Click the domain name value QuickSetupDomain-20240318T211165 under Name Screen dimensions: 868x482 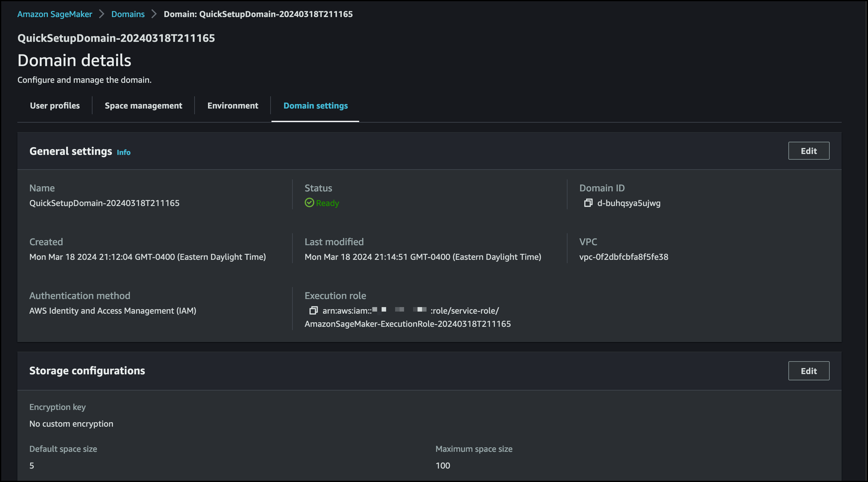[104, 203]
